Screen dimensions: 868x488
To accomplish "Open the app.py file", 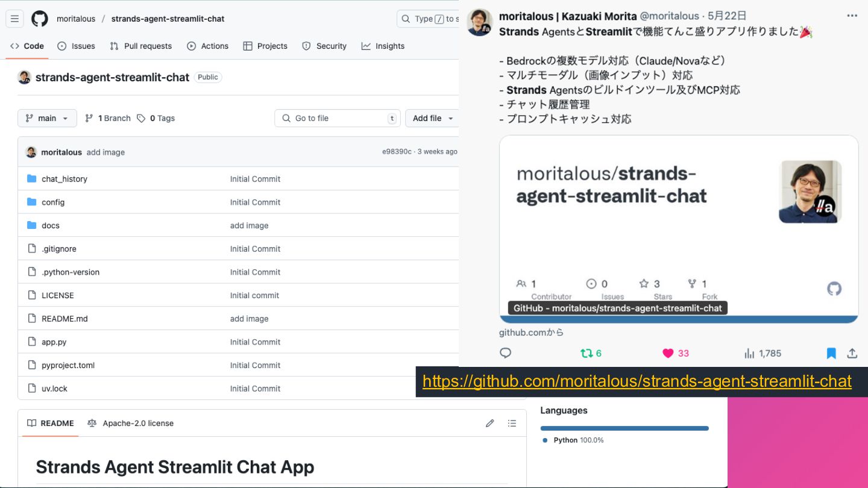I will 54,342.
